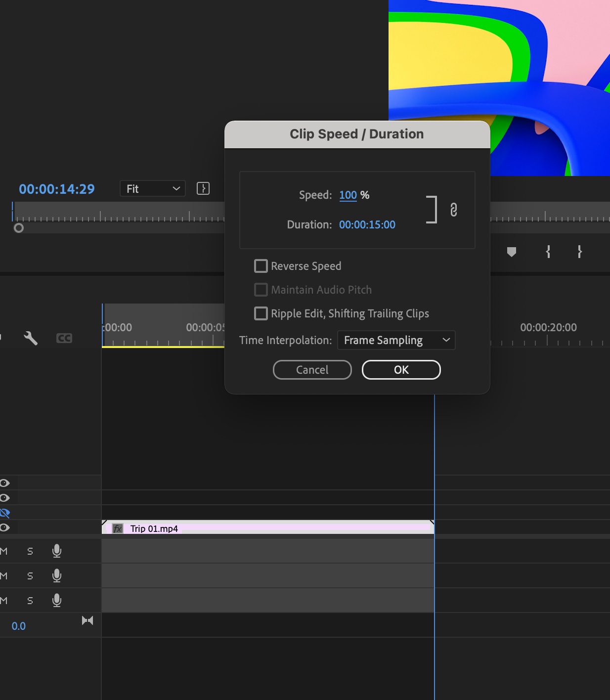Open the Fit zoom level dropdown
This screenshot has width=610, height=700.
(x=152, y=188)
